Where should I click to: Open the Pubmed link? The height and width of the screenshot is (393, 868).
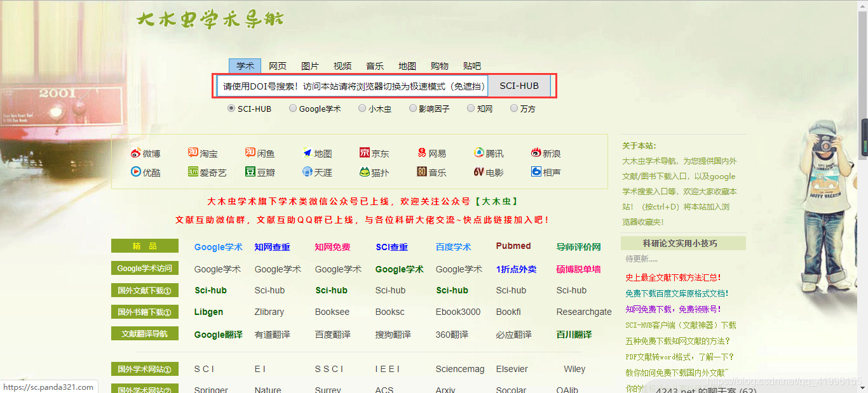(513, 246)
